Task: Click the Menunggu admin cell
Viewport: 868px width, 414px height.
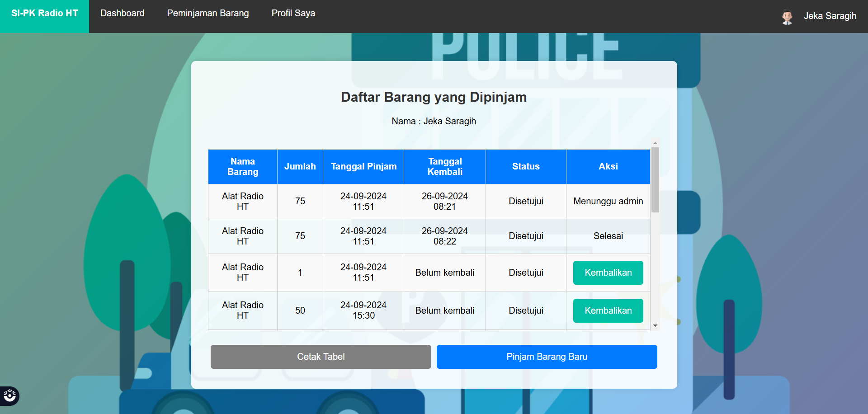Action: point(608,202)
